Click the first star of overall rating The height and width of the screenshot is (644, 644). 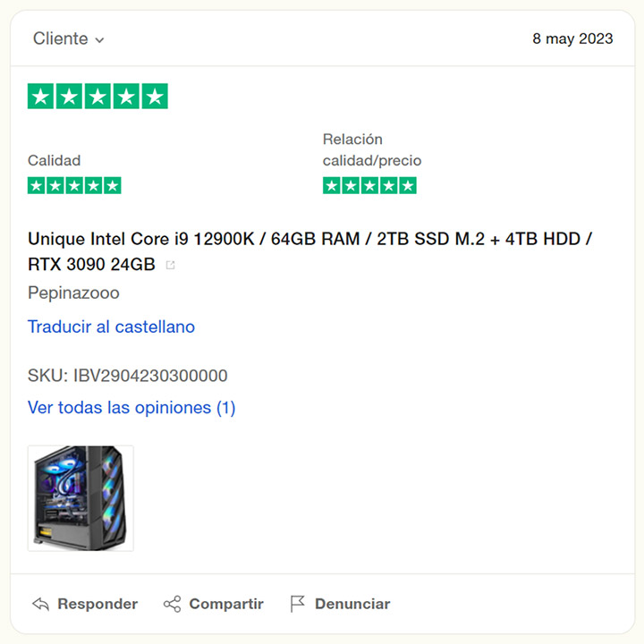pos(40,96)
